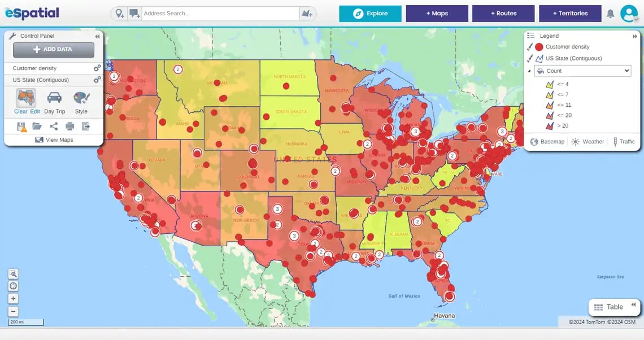644x340 pixels.
Task: Click the zoom to area tool
Action: pyautogui.click(x=13, y=274)
